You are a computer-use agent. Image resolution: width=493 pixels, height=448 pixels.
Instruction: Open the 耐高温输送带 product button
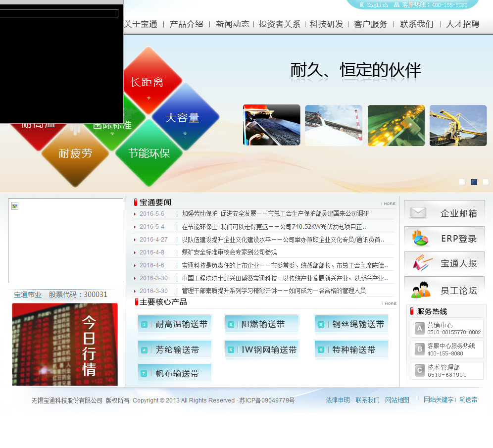coord(175,324)
